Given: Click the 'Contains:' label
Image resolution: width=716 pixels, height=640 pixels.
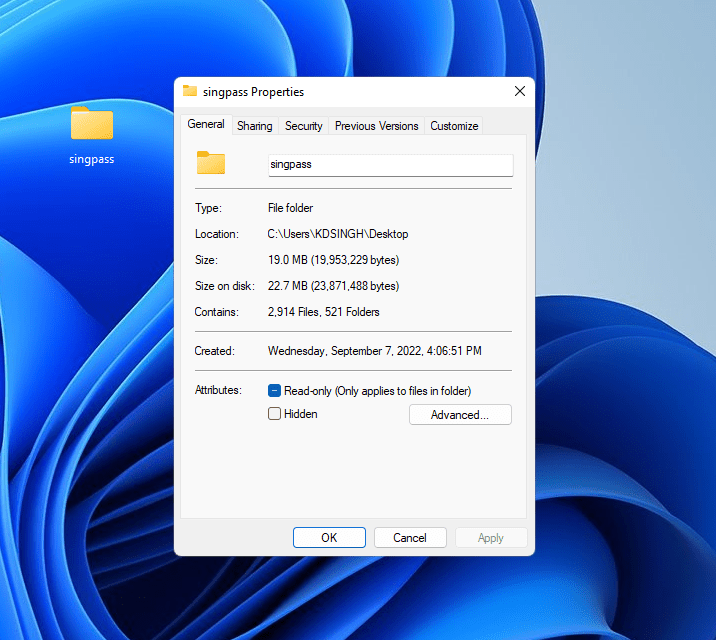Looking at the screenshot, I should click(x=216, y=312).
